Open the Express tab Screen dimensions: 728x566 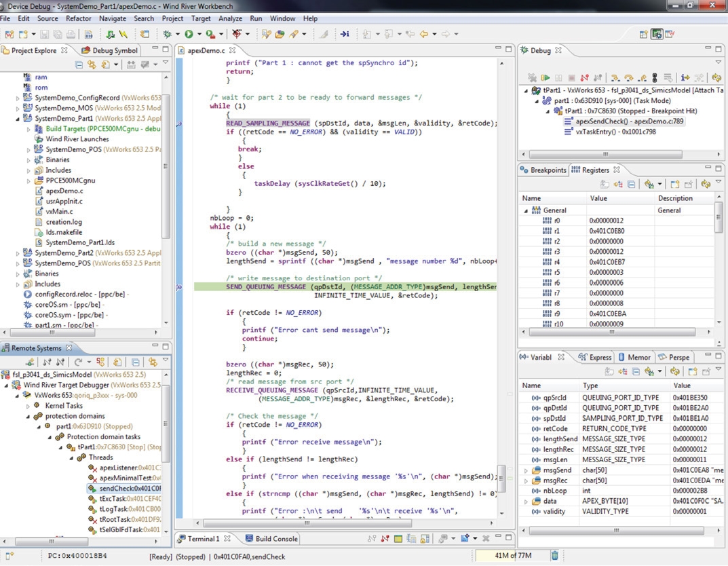(x=595, y=357)
